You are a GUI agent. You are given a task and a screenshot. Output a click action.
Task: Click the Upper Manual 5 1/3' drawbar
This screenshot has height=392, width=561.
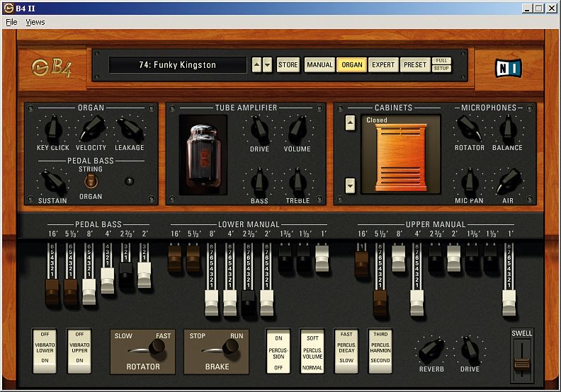380,304
